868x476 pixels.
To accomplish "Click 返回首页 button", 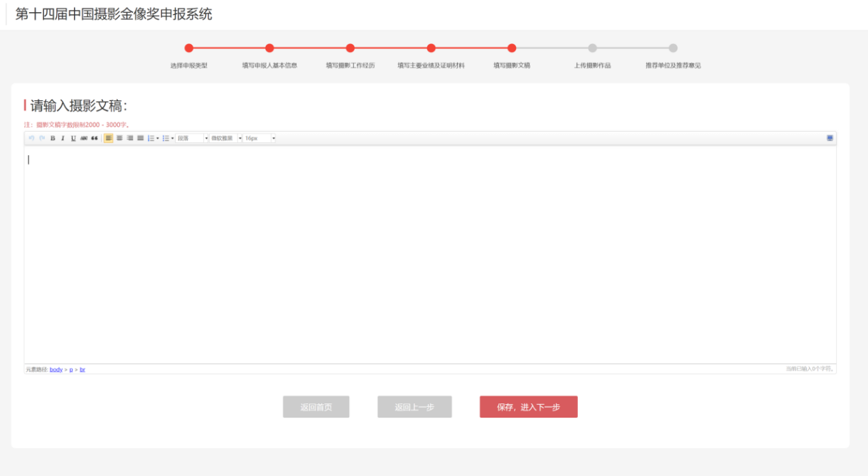I will (316, 407).
